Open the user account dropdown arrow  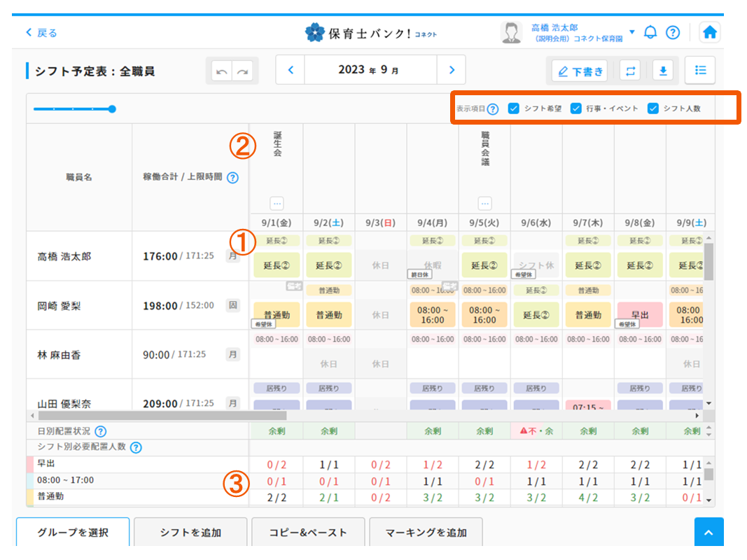(x=631, y=32)
